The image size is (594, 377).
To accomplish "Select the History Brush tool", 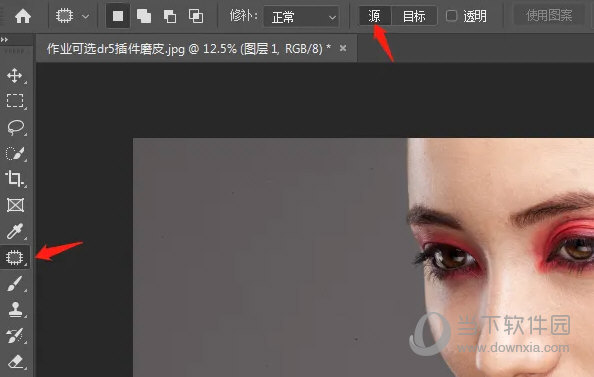I will point(15,336).
